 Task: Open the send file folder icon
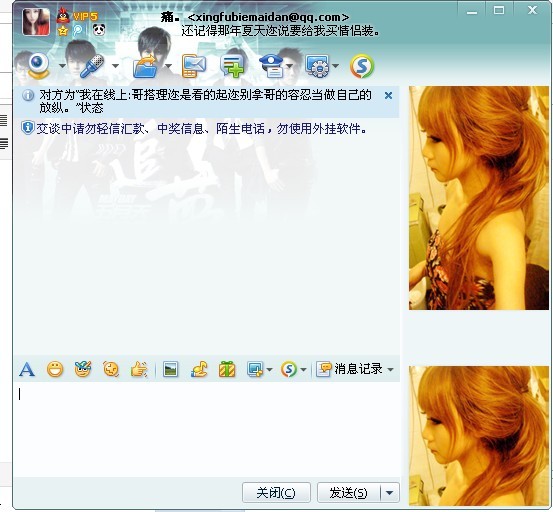click(145, 66)
